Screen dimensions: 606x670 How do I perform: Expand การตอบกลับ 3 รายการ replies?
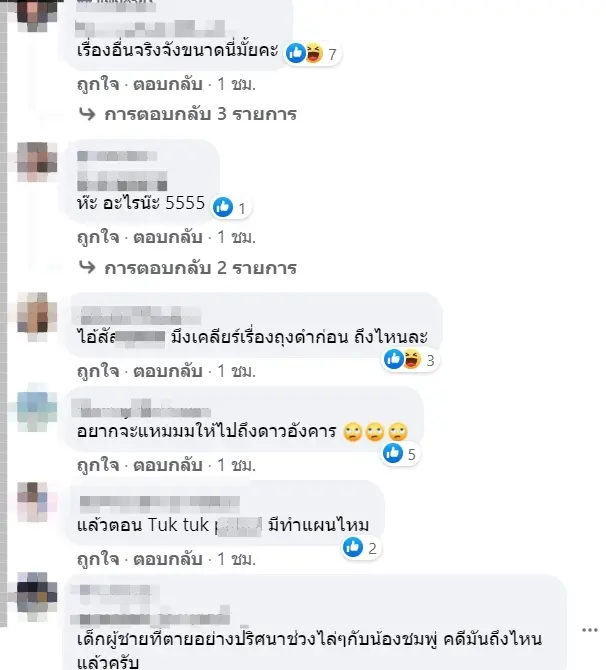[x=200, y=114]
